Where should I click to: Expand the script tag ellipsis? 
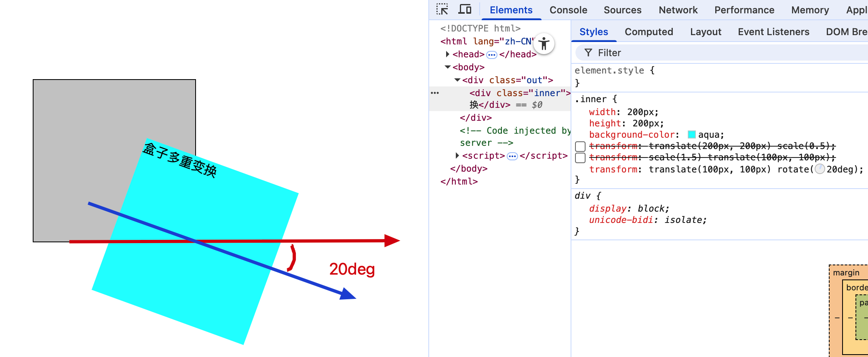[x=512, y=156]
